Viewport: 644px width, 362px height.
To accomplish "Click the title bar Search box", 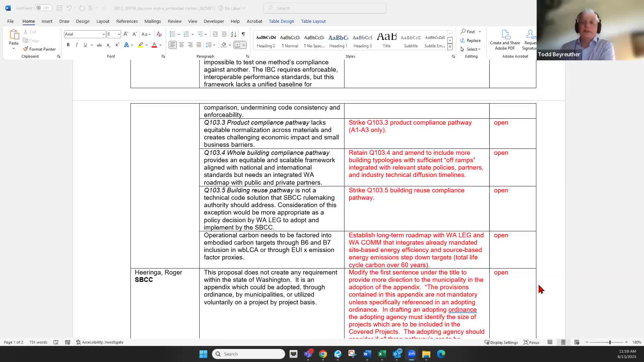I will [x=325, y=8].
